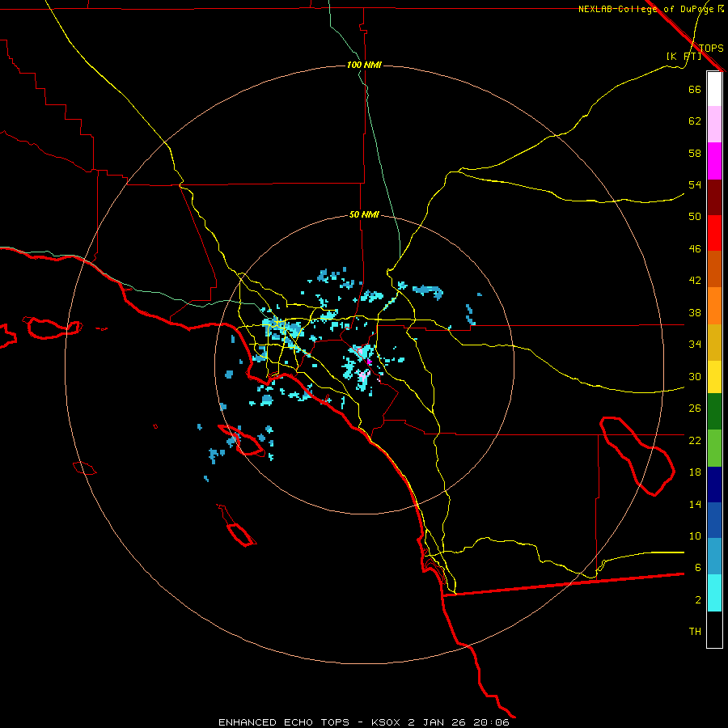Screen dimensions: 728x728
Task: Click the '50 NMI' range ring label
Action: [x=364, y=214]
